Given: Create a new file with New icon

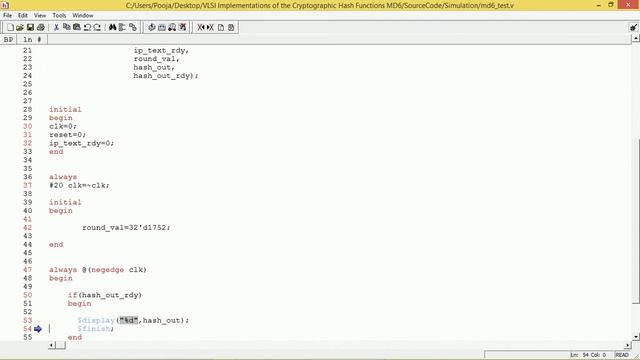Looking at the screenshot, I should [10, 27].
